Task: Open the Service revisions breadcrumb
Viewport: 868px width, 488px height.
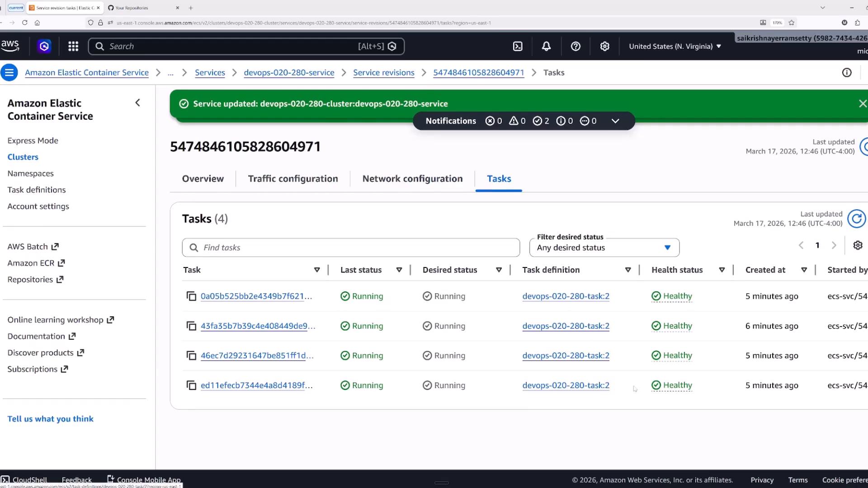Action: (383, 72)
